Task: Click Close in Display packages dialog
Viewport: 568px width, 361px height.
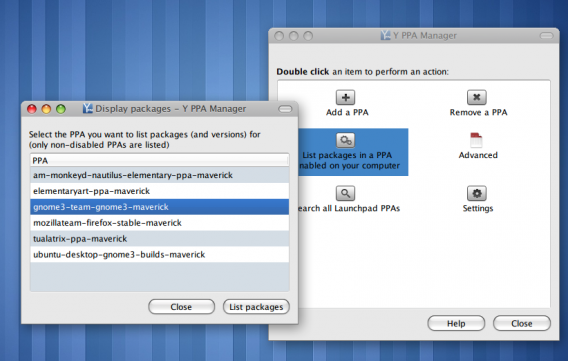Action: (x=181, y=307)
